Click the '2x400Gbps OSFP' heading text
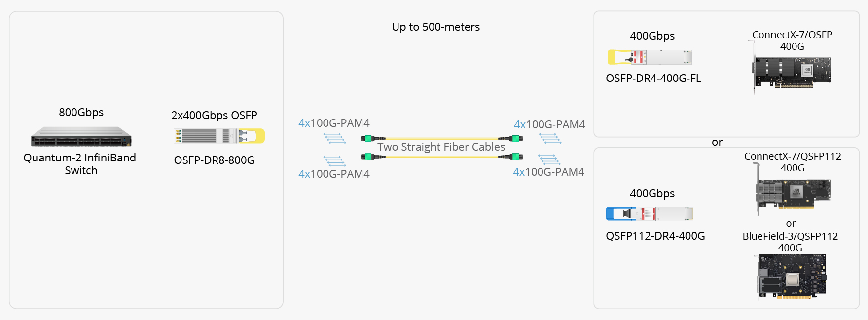This screenshot has width=868, height=320. pyautogui.click(x=214, y=116)
